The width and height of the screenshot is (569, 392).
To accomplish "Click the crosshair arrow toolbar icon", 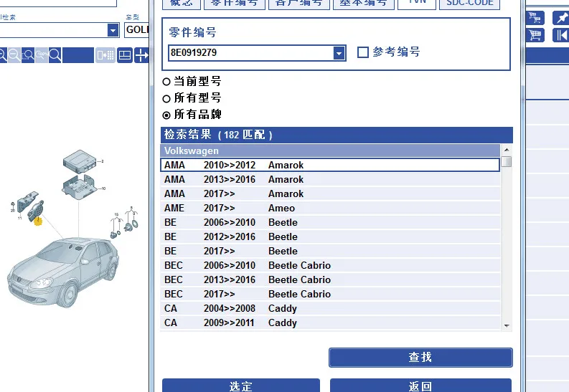I will coord(141,55).
